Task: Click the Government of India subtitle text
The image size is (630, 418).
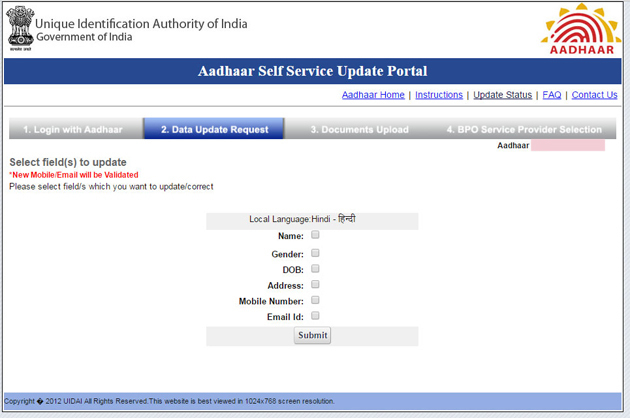Action: 84,37
